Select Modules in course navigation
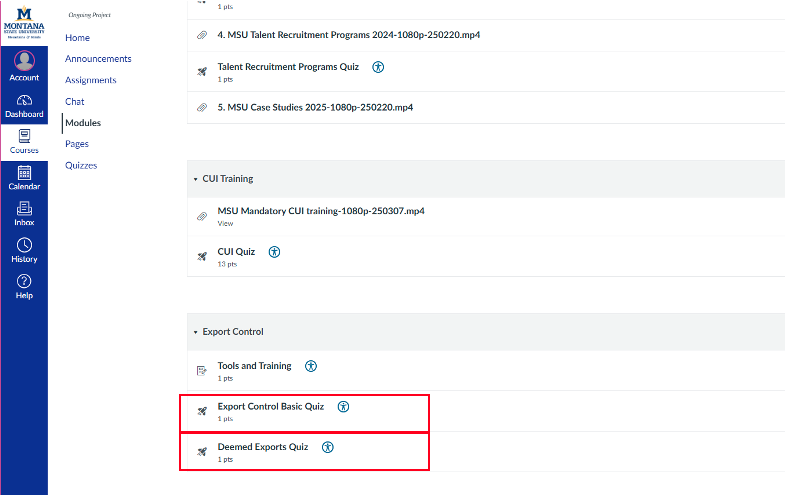The width and height of the screenshot is (785, 495). click(x=83, y=123)
